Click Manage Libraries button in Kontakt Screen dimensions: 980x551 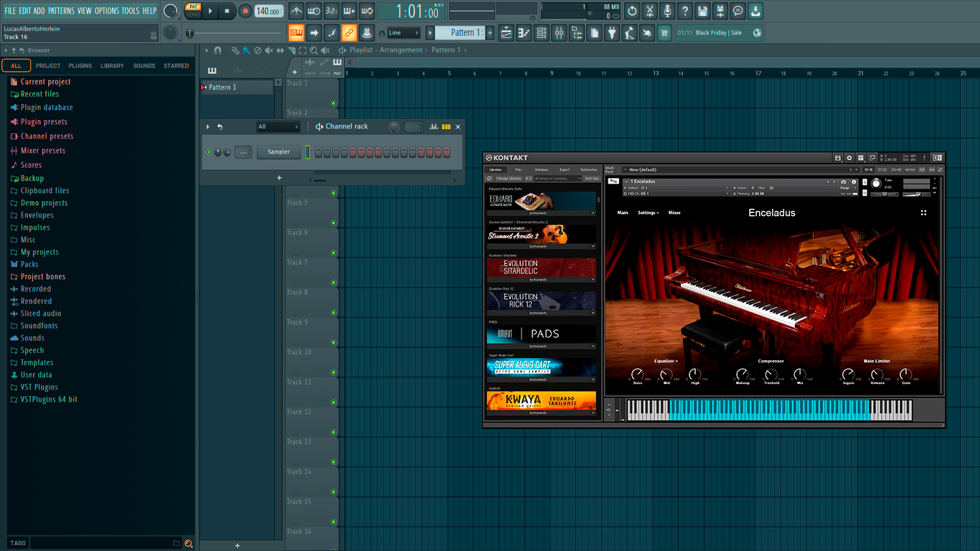pyautogui.click(x=509, y=178)
